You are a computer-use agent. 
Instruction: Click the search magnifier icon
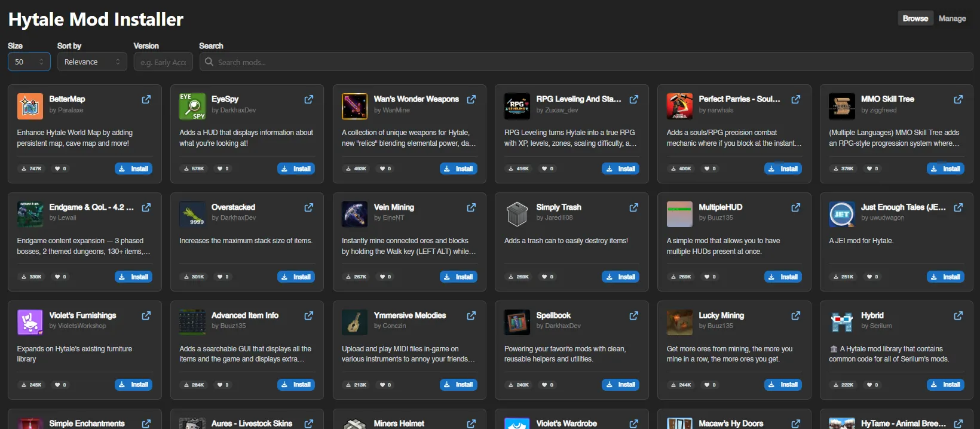209,62
